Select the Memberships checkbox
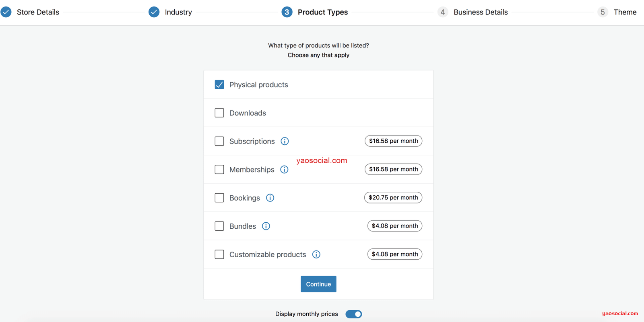The image size is (644, 322). tap(219, 170)
